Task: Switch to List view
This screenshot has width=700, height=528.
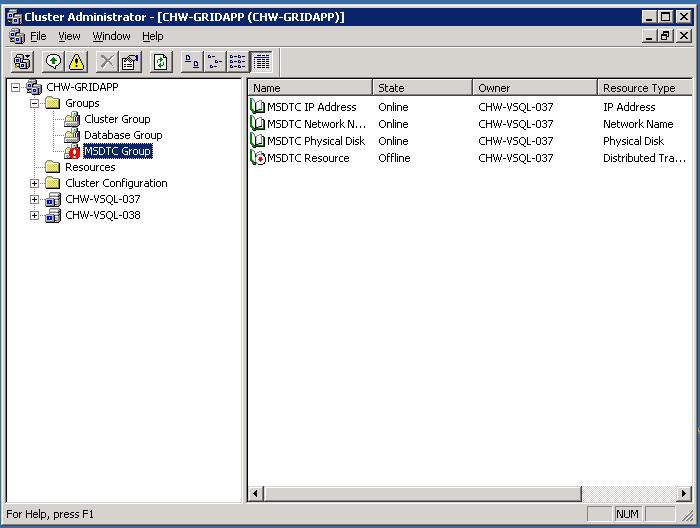Action: pyautogui.click(x=238, y=62)
